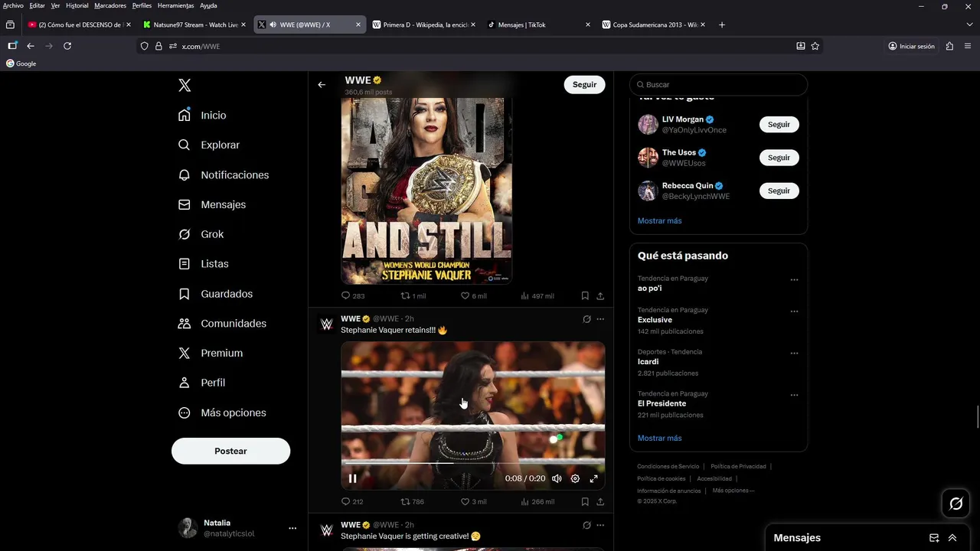Expand the Mensajes drawer
This screenshot has width=980, height=551.
(952, 537)
